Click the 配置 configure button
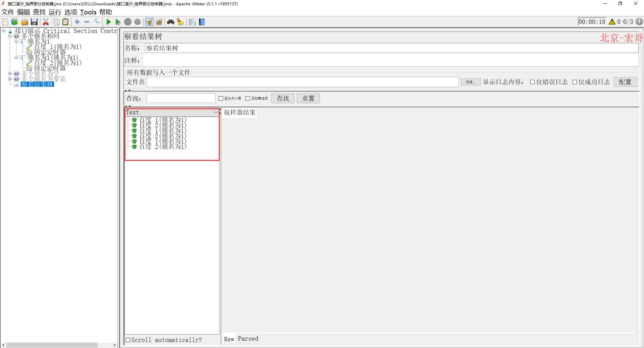The width and height of the screenshot is (644, 348). [625, 82]
